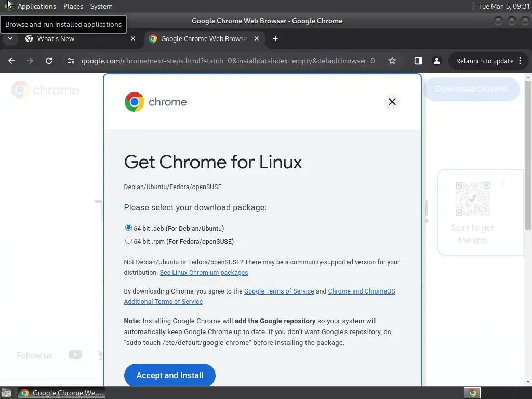
Task: Click the 'Get Chrome for Linux' heading
Action: coord(213,162)
